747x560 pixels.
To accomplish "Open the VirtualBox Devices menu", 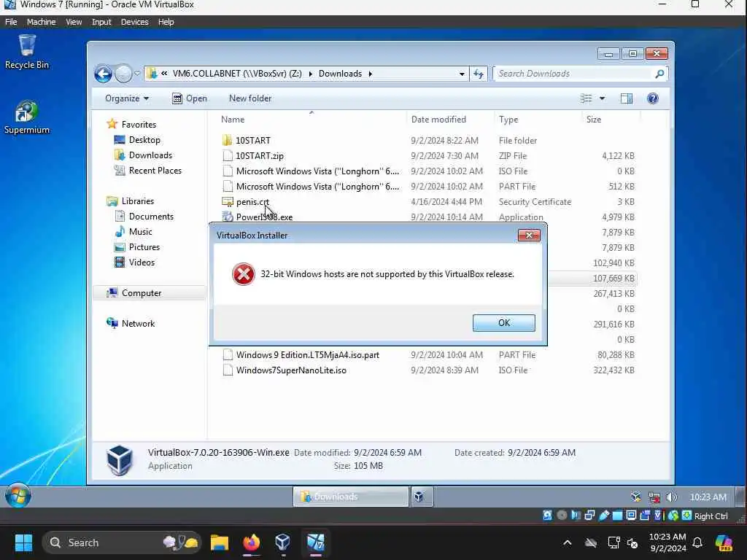I will [x=134, y=22].
